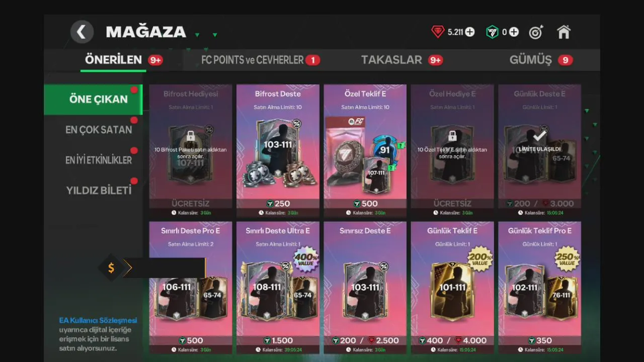The width and height of the screenshot is (644, 362).
Task: Open the GÜMÜŞ tab
Action: pyautogui.click(x=530, y=60)
